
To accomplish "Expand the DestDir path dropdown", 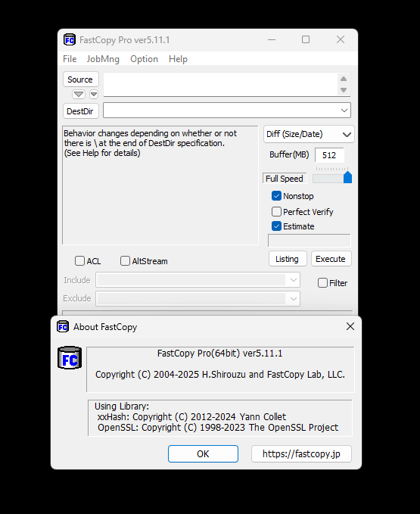I will (x=344, y=111).
